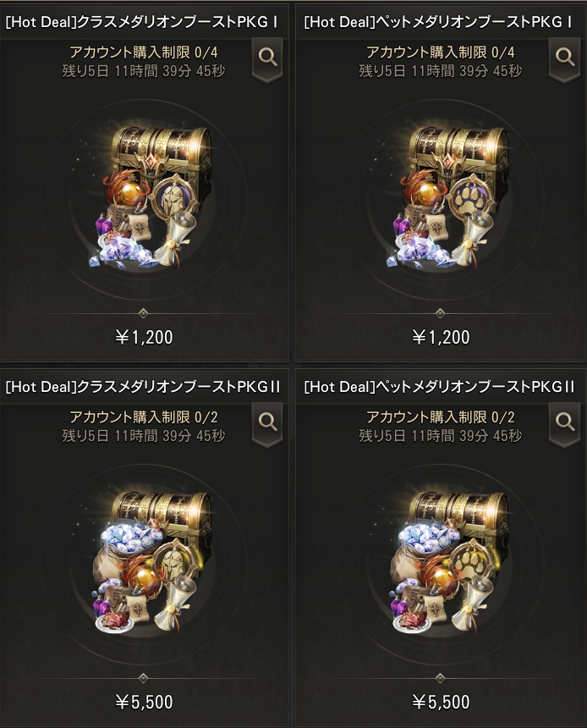This screenshot has width=587, height=728.
Task: Buy クラスメダリオンブーストPKG II for ¥5,500
Action: point(144,702)
